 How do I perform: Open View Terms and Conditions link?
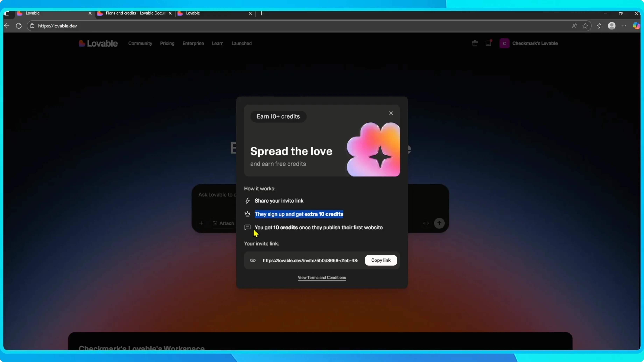coord(322,277)
